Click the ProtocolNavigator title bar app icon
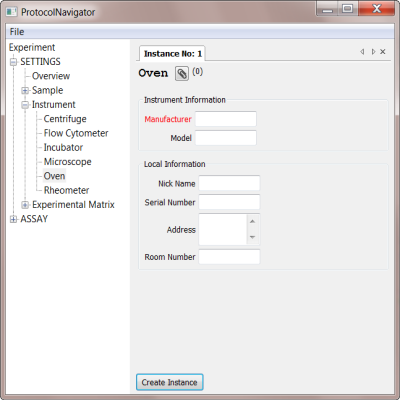The image size is (400, 400). (12, 12)
